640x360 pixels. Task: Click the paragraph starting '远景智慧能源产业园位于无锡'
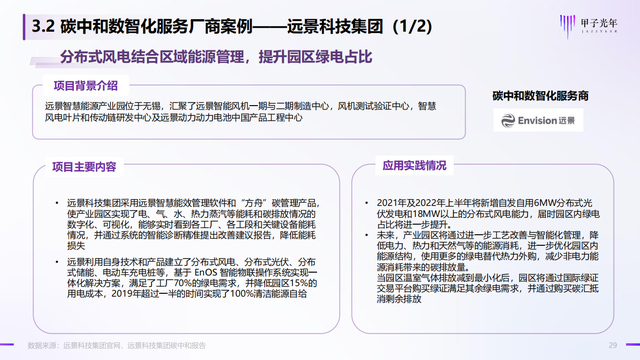pos(240,112)
